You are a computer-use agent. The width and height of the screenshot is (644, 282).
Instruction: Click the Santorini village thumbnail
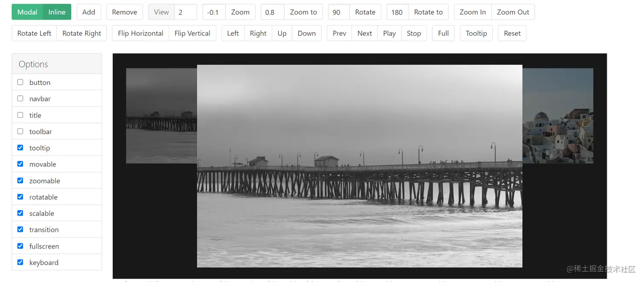point(558,116)
